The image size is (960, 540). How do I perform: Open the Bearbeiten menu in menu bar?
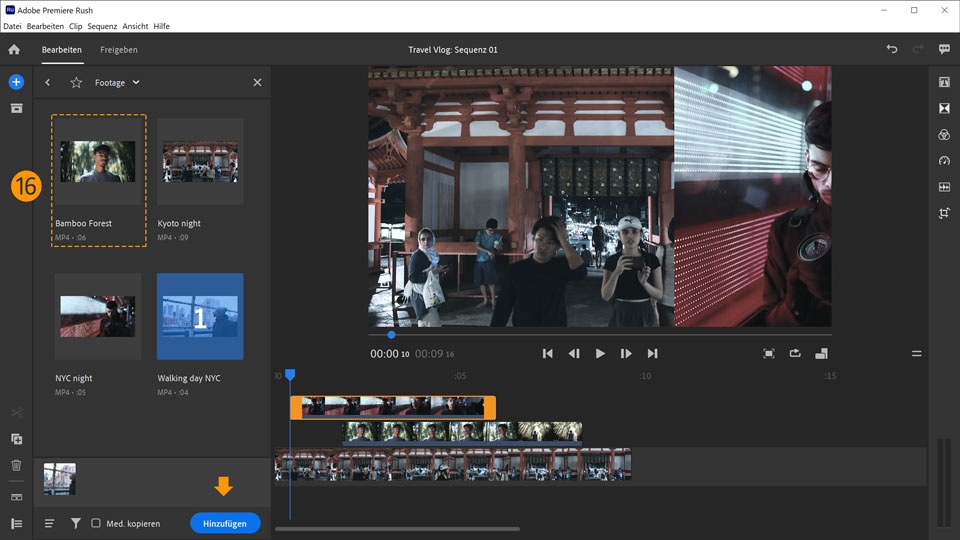[x=45, y=26]
